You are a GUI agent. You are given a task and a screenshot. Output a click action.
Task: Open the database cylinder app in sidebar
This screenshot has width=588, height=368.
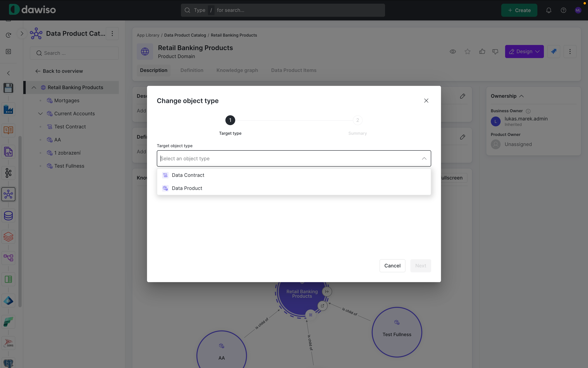tap(9, 216)
